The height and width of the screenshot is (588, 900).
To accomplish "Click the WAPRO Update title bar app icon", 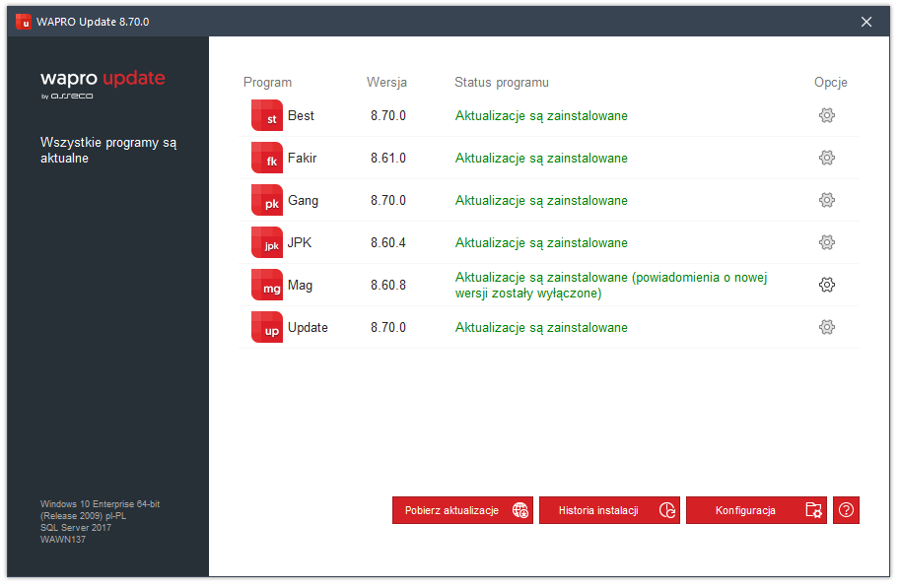I will click(x=24, y=22).
